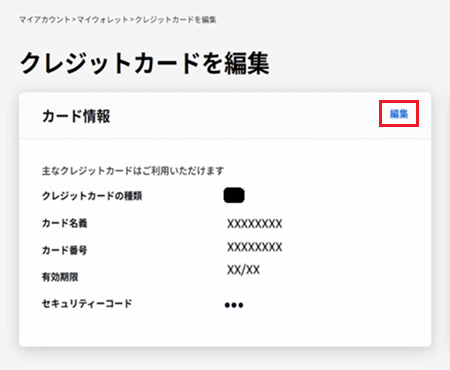Select the XXXXXXXX value beside カード番号
The width and height of the screenshot is (450, 370).
coord(255,247)
